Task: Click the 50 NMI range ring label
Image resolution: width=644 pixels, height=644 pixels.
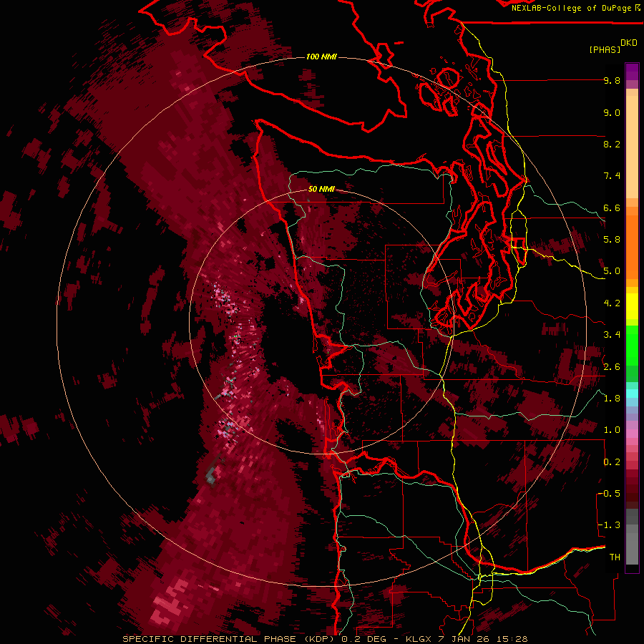Action: [321, 189]
